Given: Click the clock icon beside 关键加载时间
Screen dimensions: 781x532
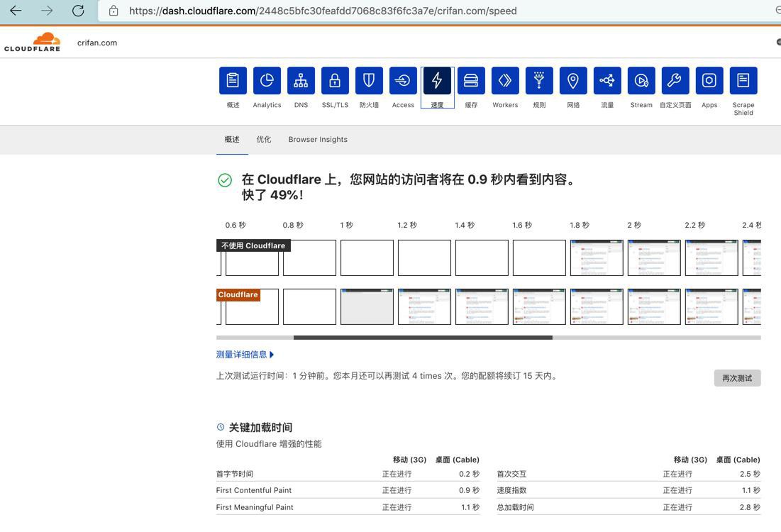Looking at the screenshot, I should 221,427.
